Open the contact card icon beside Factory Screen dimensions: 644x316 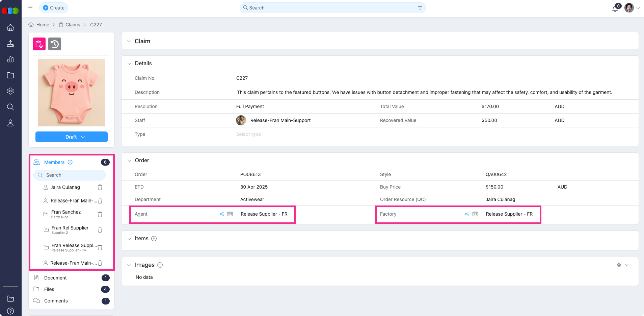tap(475, 214)
